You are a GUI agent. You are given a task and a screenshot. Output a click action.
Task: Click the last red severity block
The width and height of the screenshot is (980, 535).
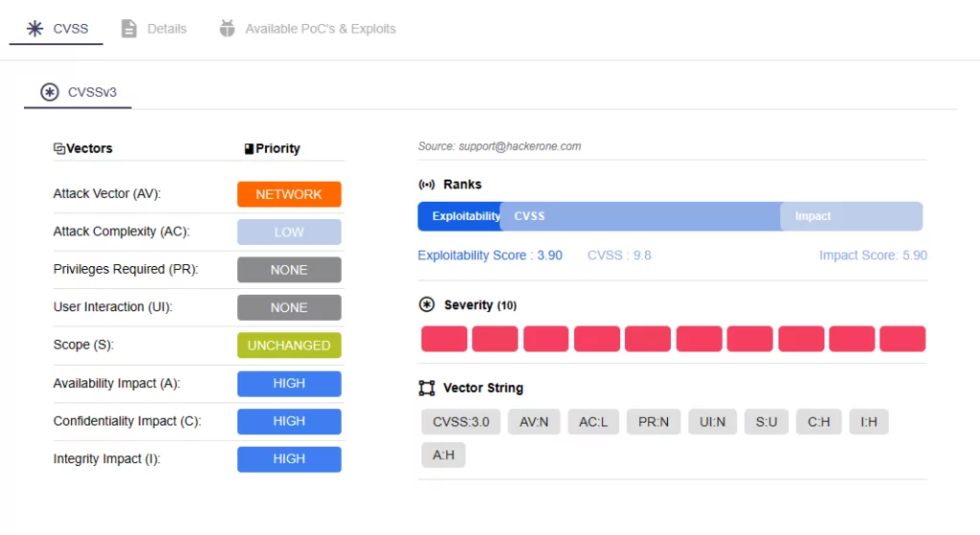tap(902, 339)
